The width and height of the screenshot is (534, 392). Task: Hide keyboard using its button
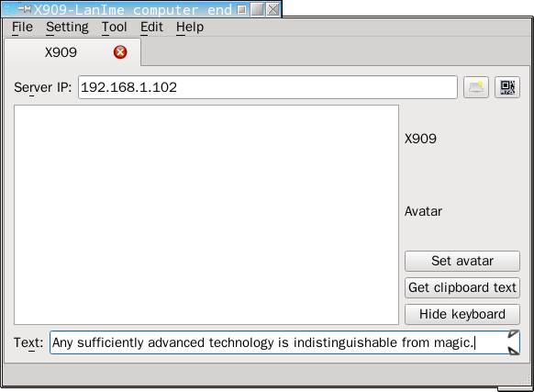click(462, 314)
